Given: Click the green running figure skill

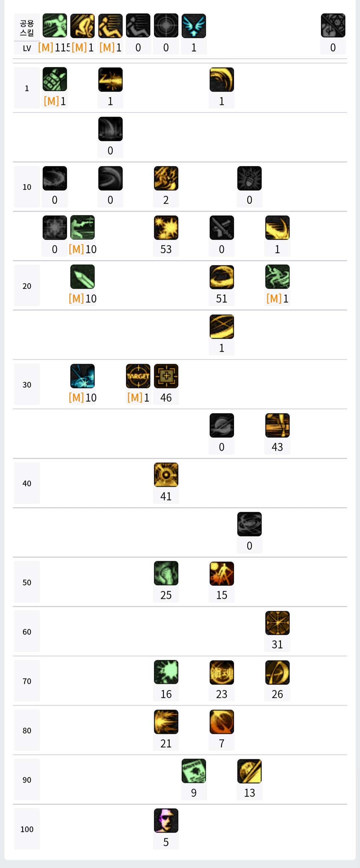Looking at the screenshot, I should coord(55,26).
